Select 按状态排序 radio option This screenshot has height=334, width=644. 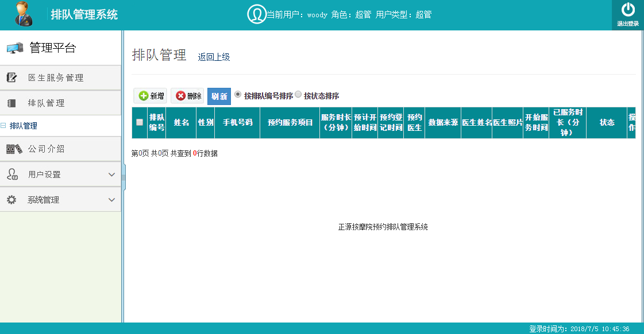(x=298, y=95)
